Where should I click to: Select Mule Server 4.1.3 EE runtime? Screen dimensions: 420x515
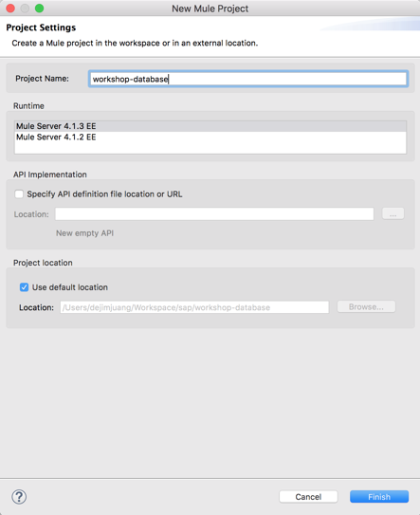[210, 126]
